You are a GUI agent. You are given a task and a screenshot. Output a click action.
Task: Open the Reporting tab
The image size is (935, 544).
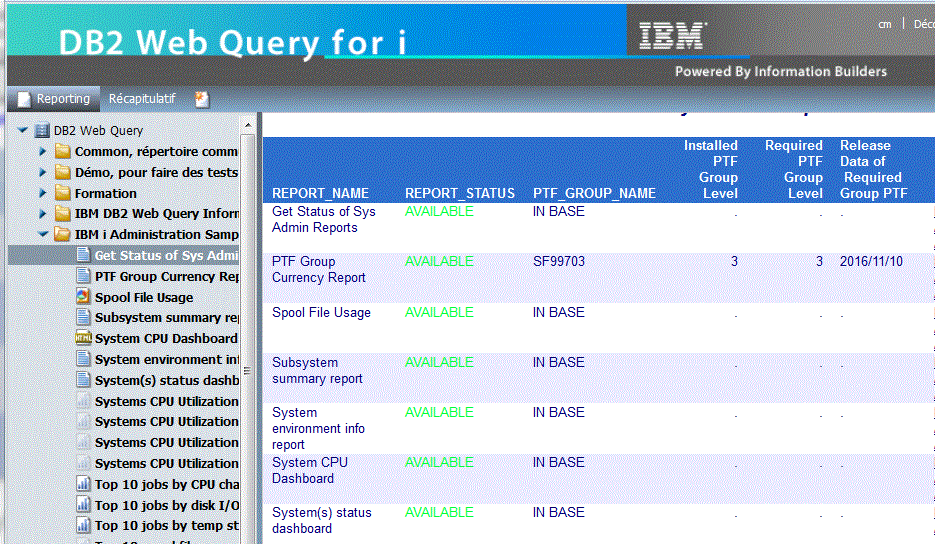(54, 99)
